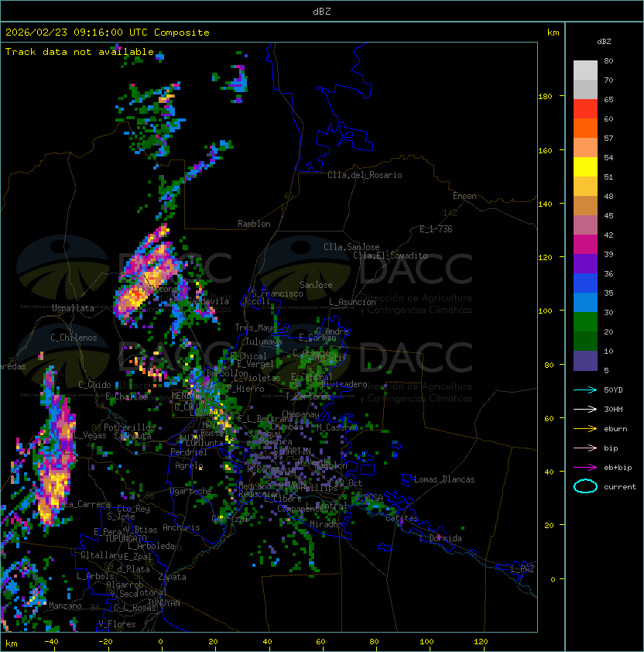This screenshot has height=652, width=644.
Task: Select the tan 48-45 dBZ swatch
Action: (x=585, y=205)
